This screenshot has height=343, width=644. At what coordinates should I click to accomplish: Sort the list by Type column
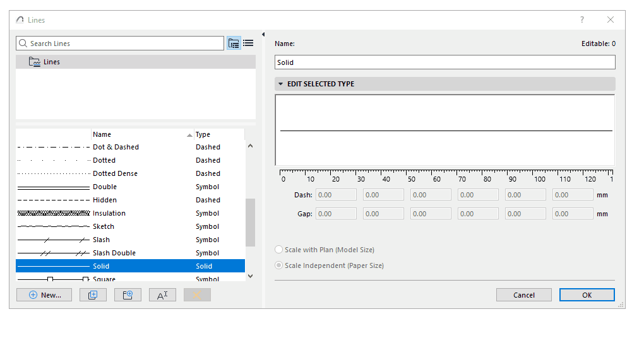[x=219, y=134]
